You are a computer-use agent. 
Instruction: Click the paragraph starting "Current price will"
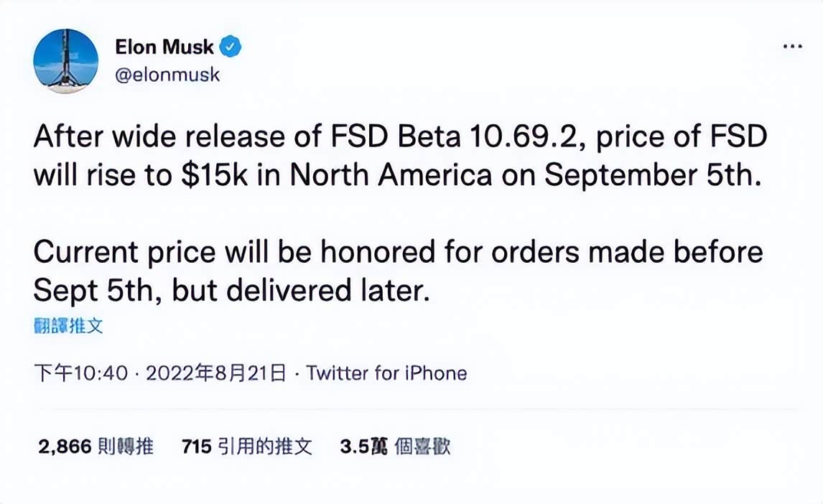tap(398, 271)
